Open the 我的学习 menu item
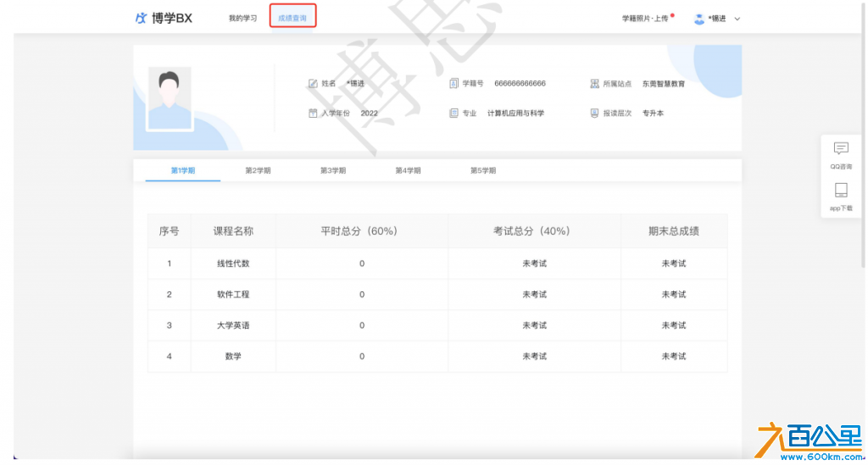The height and width of the screenshot is (465, 868). coord(242,19)
